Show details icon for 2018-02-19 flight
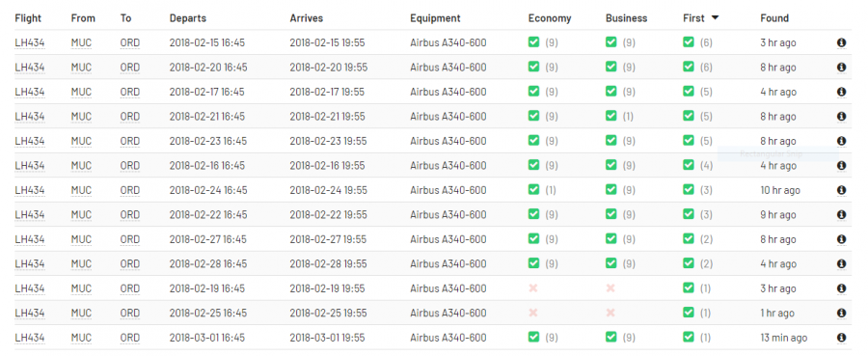868x356 pixels. pyautogui.click(x=841, y=288)
